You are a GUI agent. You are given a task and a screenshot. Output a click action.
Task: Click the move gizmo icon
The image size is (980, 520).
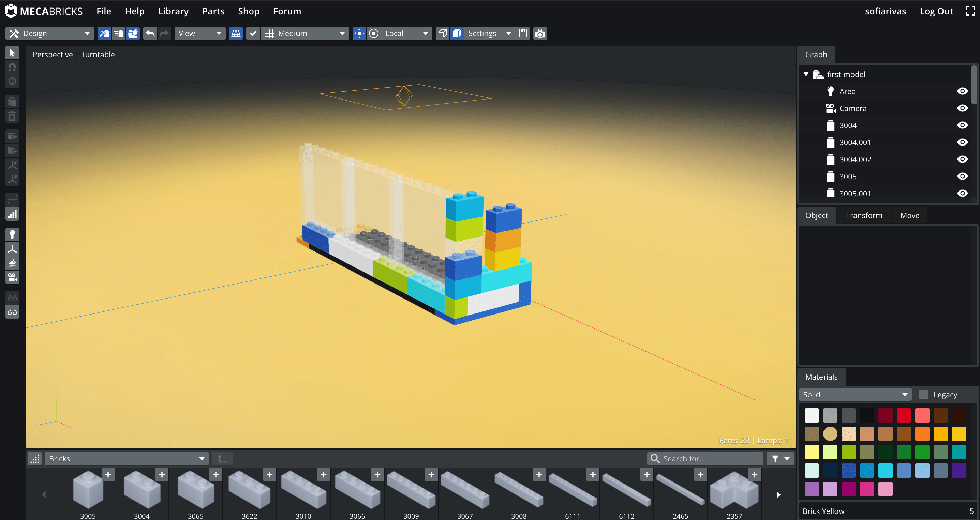click(359, 33)
